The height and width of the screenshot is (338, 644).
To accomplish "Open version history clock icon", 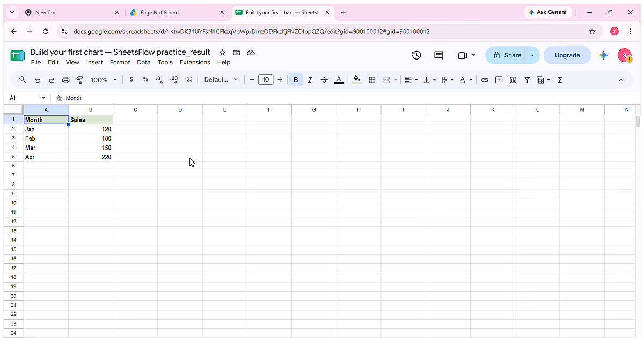I will tap(416, 55).
